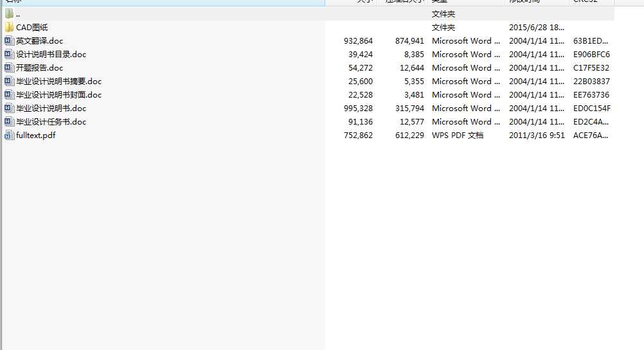The image size is (644, 350).
Task: Click the modified date 2011/3/16 9:51
Action: click(537, 136)
